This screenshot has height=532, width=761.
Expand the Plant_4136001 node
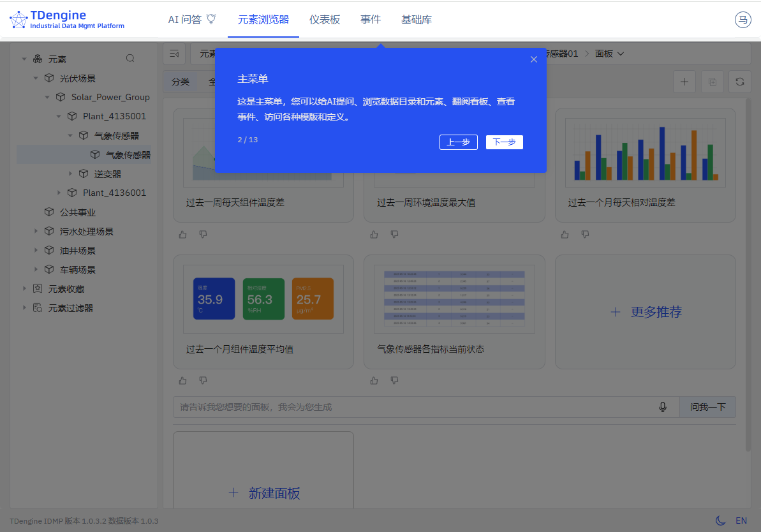59,193
